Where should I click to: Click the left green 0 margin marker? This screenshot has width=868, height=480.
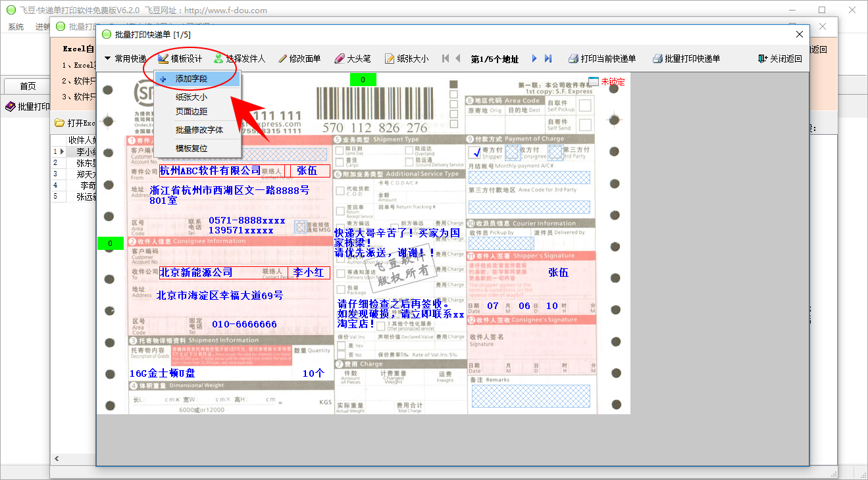(111, 243)
